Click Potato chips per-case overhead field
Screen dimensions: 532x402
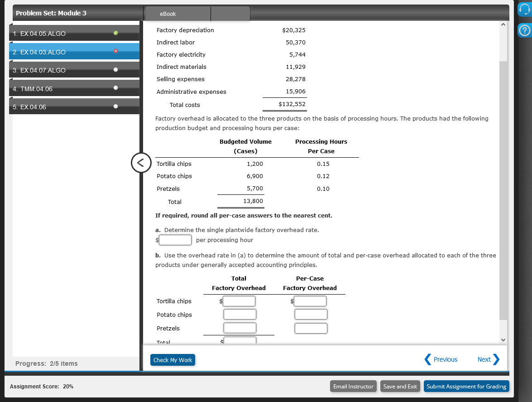point(311,315)
